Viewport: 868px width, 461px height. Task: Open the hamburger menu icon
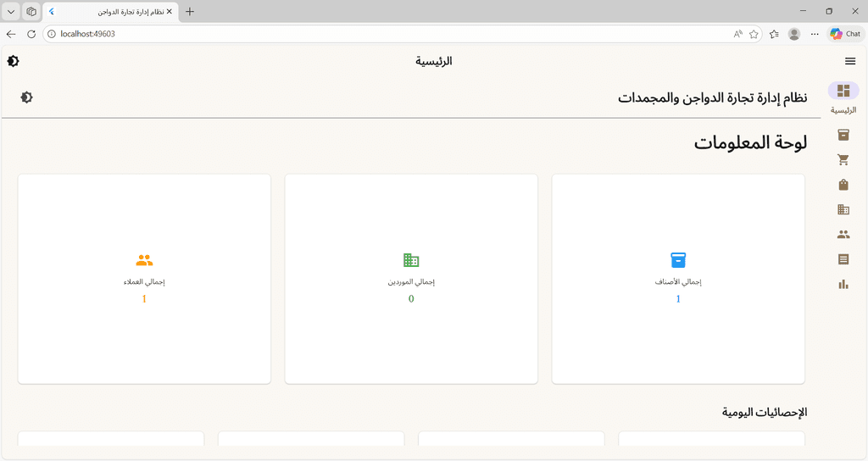(850, 61)
